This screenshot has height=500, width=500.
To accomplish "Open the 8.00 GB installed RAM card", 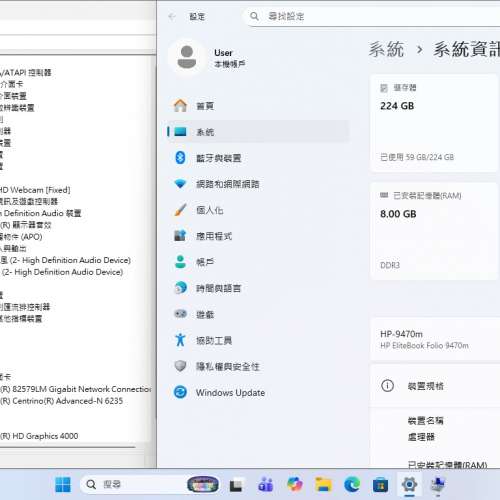I will point(434,232).
